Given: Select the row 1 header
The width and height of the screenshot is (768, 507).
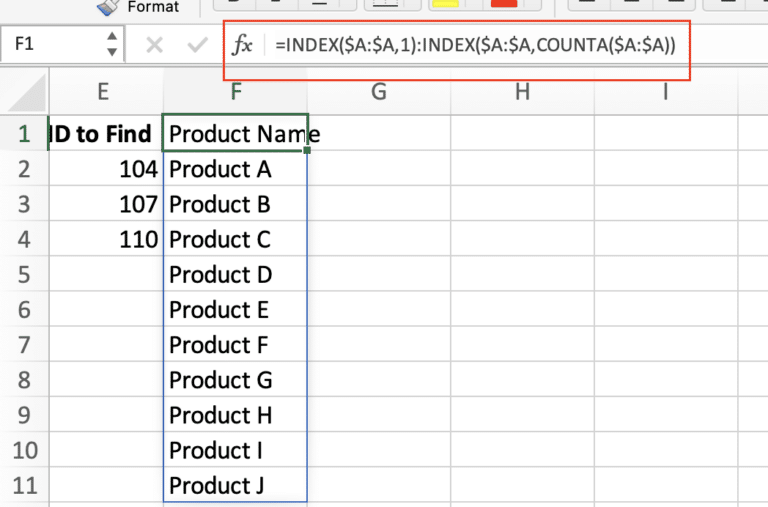Looking at the screenshot, I should [x=23, y=134].
